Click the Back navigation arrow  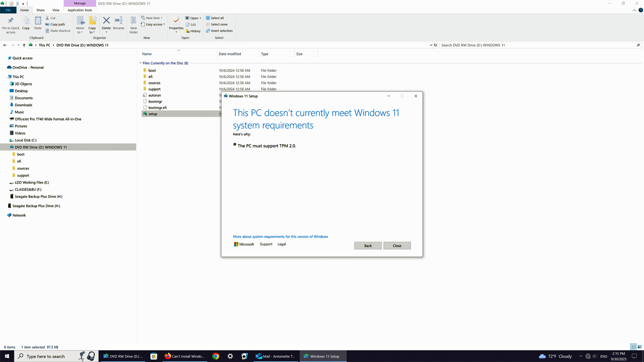pos(5,45)
